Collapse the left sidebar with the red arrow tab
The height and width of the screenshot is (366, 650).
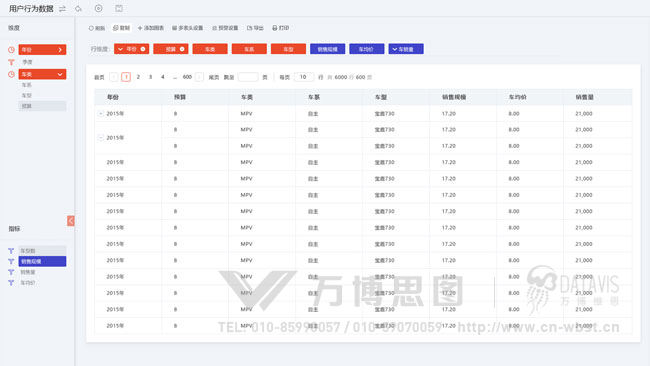coord(71,221)
